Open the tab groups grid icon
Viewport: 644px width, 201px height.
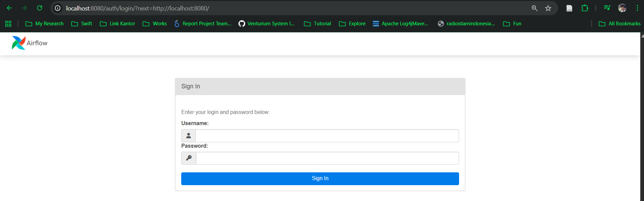pyautogui.click(x=8, y=24)
